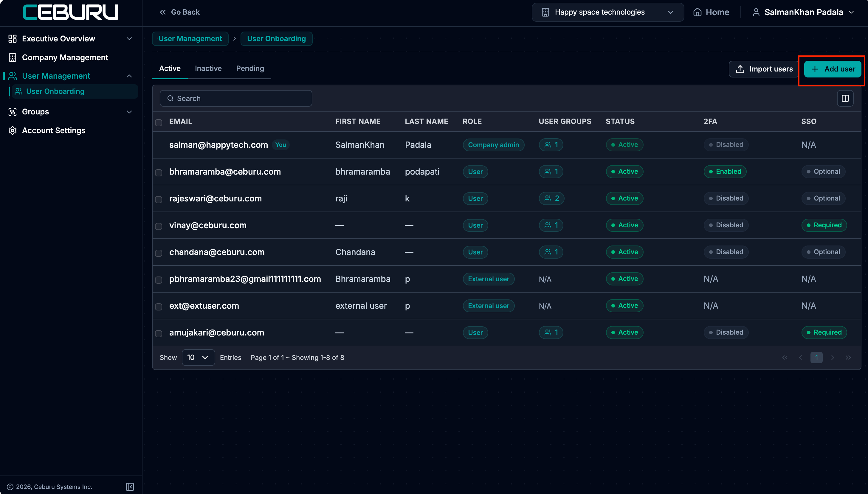Open user groups badge for salman@happytech.com
868x494 pixels.
click(x=551, y=145)
